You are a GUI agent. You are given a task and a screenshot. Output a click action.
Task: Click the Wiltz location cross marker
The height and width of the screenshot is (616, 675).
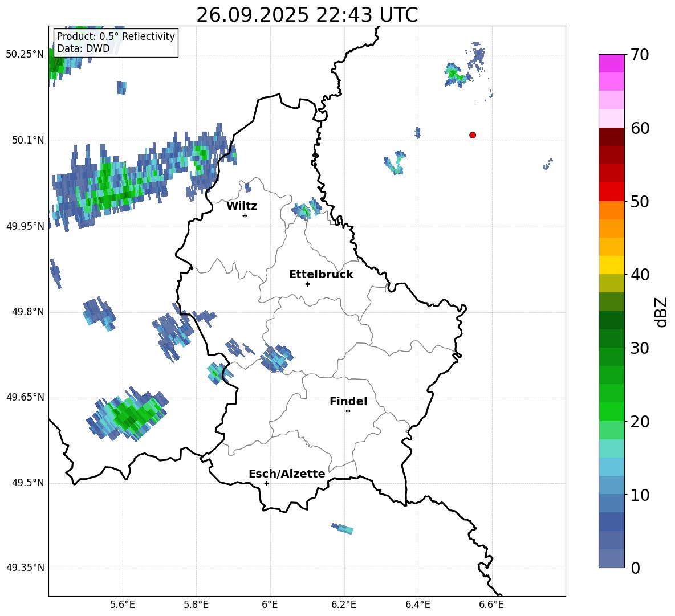tap(245, 215)
